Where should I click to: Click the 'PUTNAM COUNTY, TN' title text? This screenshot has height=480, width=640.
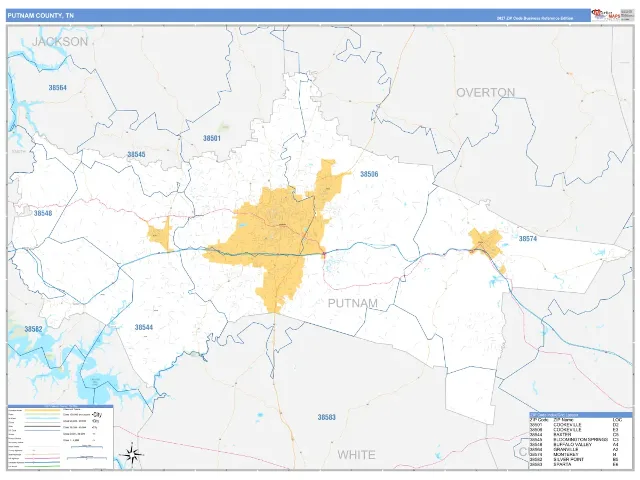tap(40, 16)
